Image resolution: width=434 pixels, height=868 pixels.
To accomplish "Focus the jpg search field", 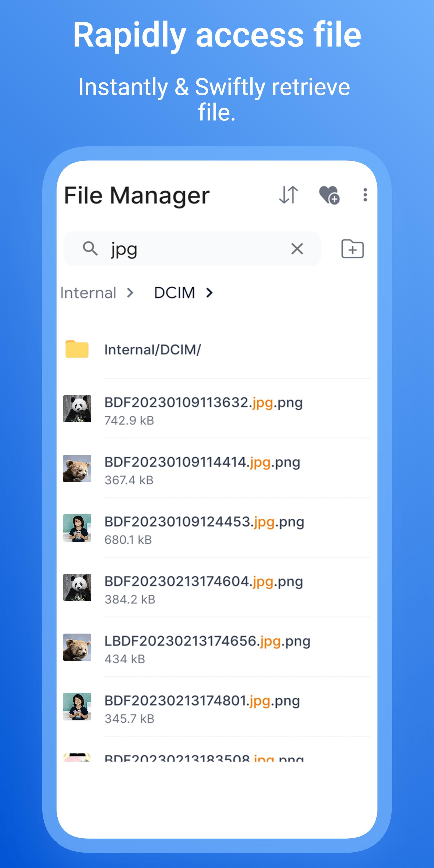I will pyautogui.click(x=192, y=249).
